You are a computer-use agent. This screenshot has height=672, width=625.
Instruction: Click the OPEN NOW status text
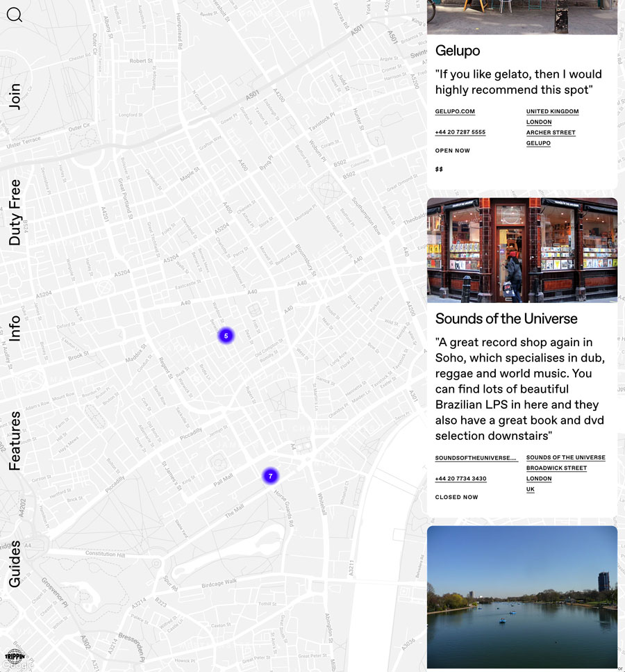pos(452,151)
